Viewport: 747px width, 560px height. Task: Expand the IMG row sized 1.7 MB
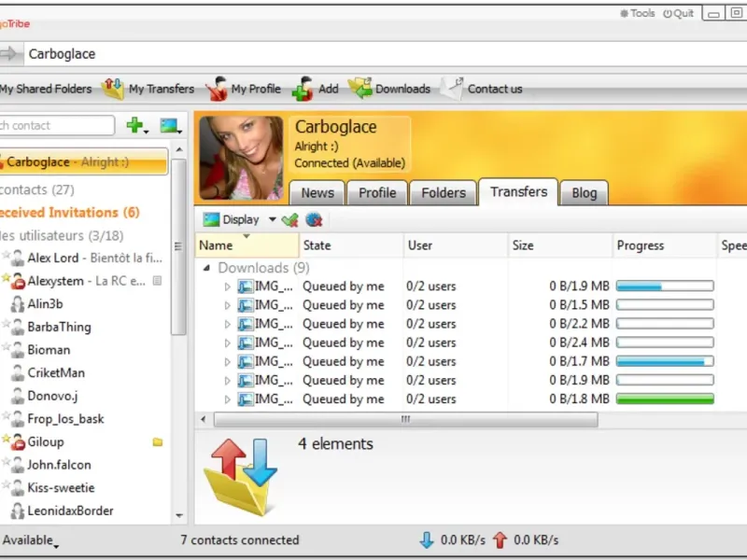click(x=227, y=362)
